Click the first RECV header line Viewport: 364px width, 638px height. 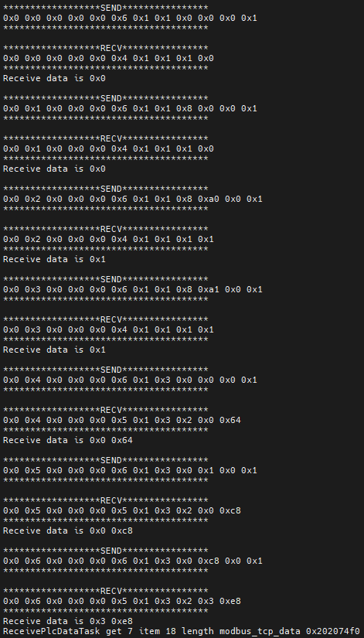click(x=107, y=49)
